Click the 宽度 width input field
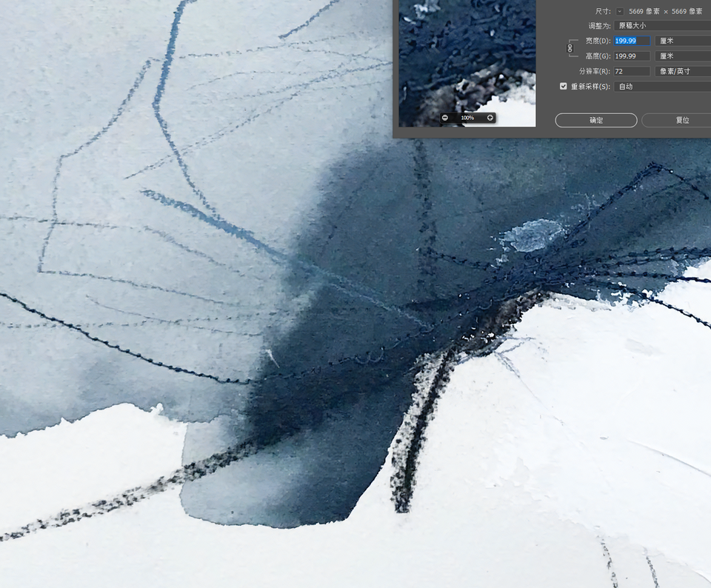 coord(632,41)
